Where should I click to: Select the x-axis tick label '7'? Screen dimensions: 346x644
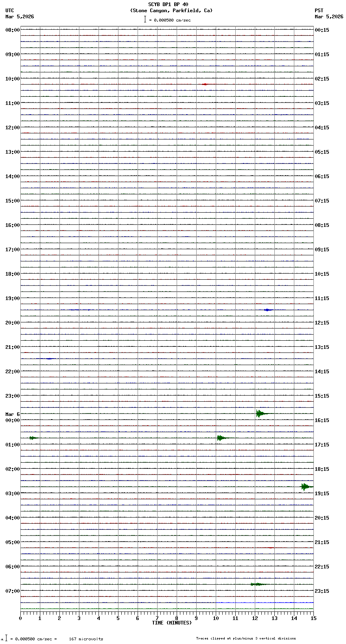(157, 618)
